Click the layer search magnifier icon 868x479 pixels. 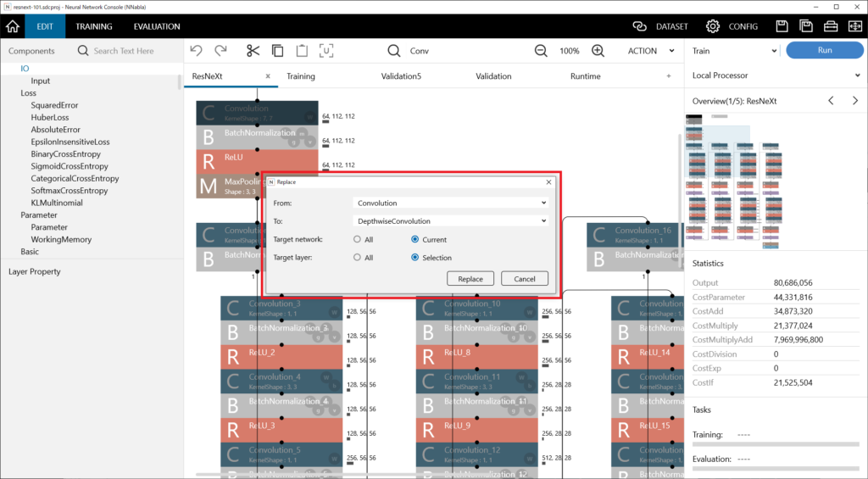[x=393, y=50]
